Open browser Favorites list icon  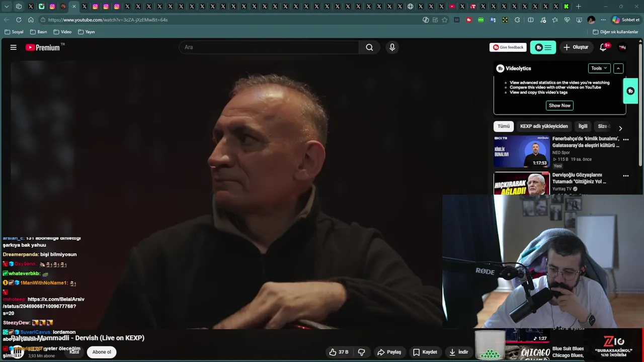coord(555,20)
